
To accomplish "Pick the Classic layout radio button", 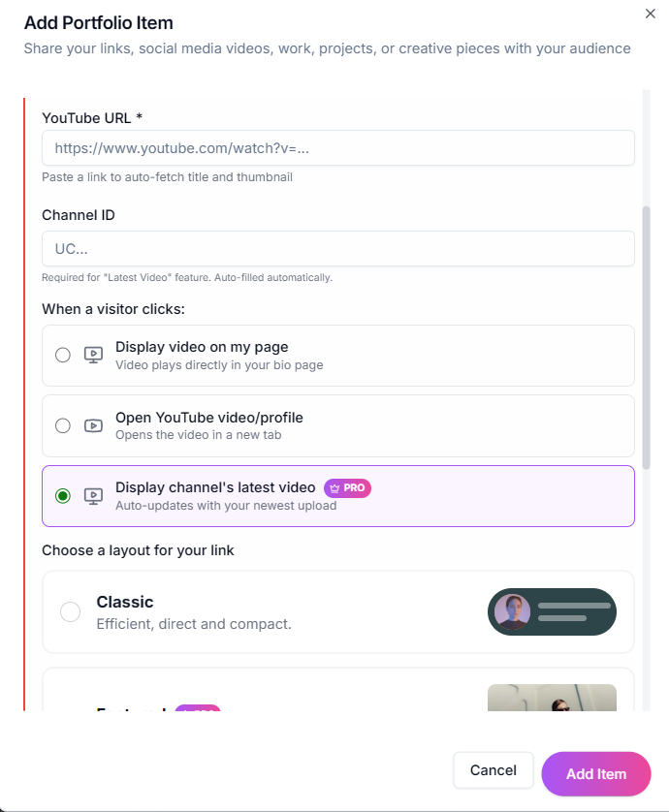I will coord(70,611).
